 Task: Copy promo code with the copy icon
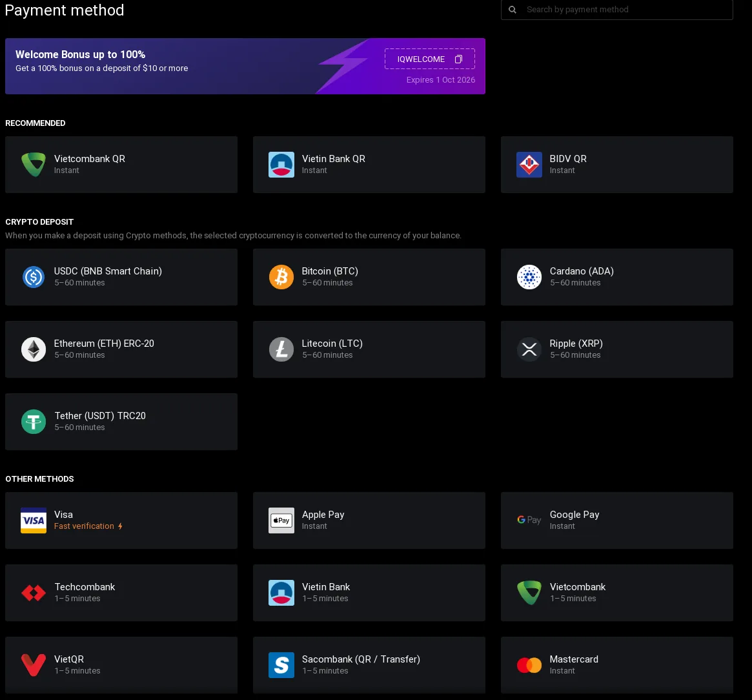(x=458, y=59)
